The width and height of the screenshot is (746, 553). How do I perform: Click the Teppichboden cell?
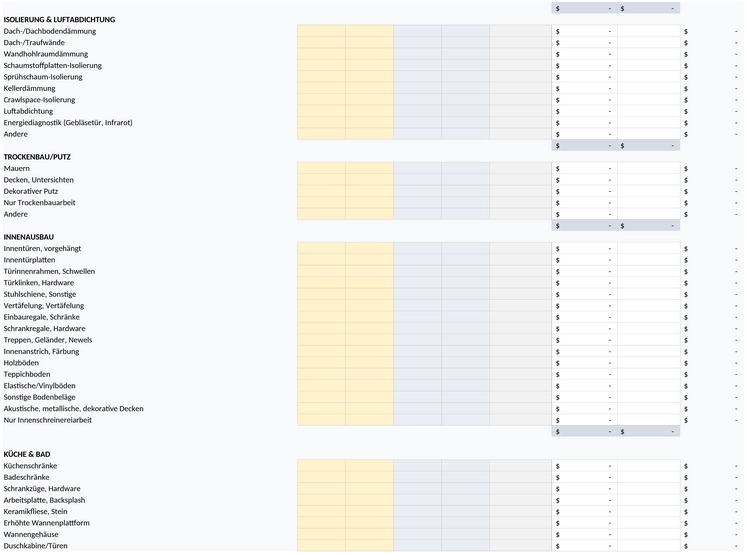coord(27,374)
